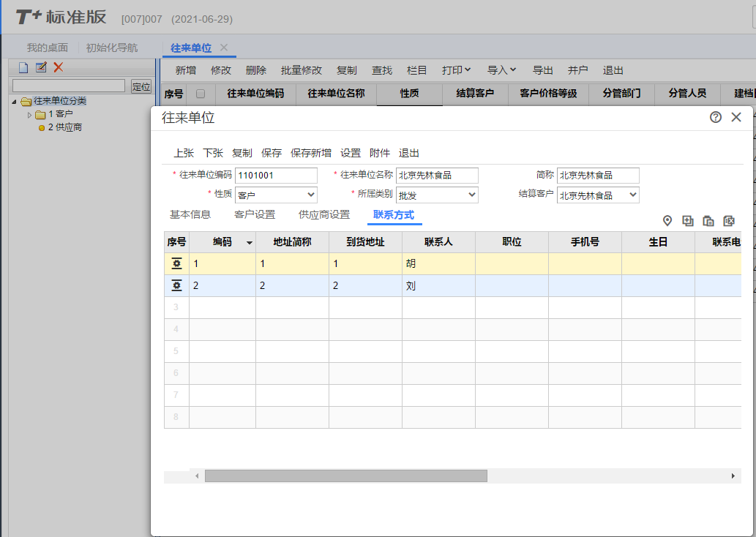Viewport: 756px width, 537px height.
Task: Click the horizontal scrollbar thumb in dialog
Action: (346, 476)
